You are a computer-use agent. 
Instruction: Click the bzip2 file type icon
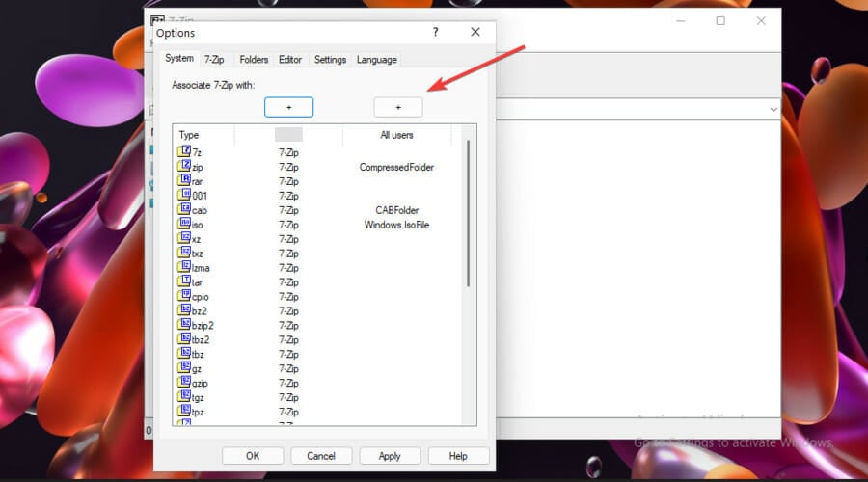pyautogui.click(x=184, y=324)
